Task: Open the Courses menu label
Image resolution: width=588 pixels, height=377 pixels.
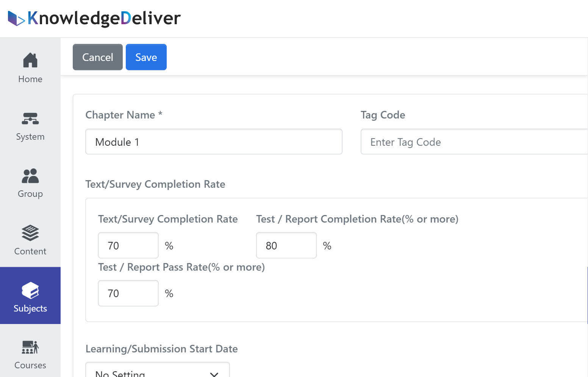Action: pos(30,365)
